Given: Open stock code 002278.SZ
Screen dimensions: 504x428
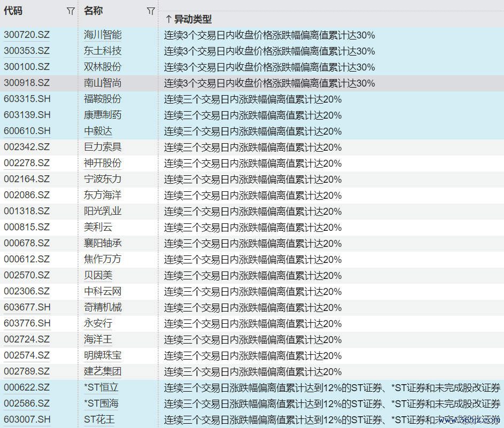Looking at the screenshot, I should [x=27, y=163].
